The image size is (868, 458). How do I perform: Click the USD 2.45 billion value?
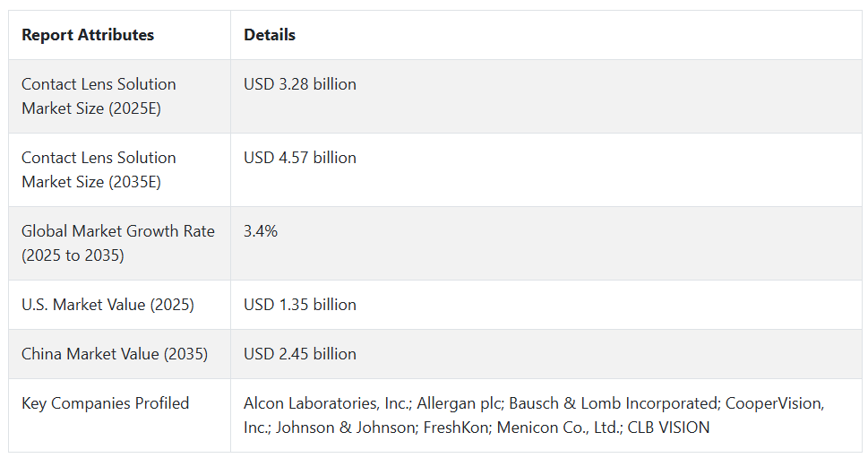coord(300,354)
